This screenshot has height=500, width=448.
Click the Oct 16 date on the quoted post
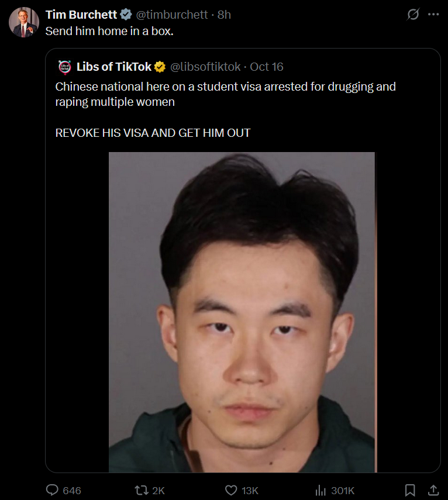267,67
